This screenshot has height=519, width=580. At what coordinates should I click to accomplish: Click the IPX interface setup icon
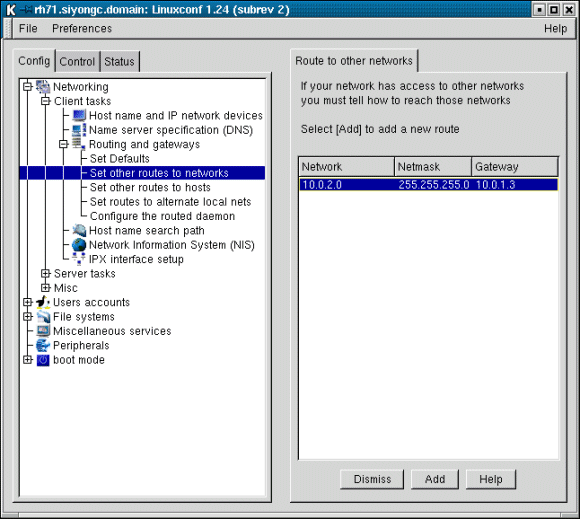pyautogui.click(x=78, y=259)
